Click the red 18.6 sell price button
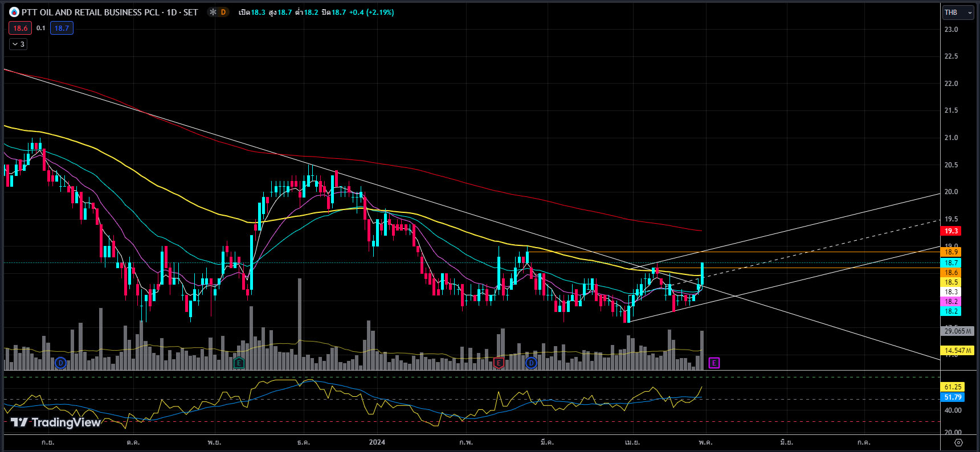The height and width of the screenshot is (452, 980). [x=21, y=28]
